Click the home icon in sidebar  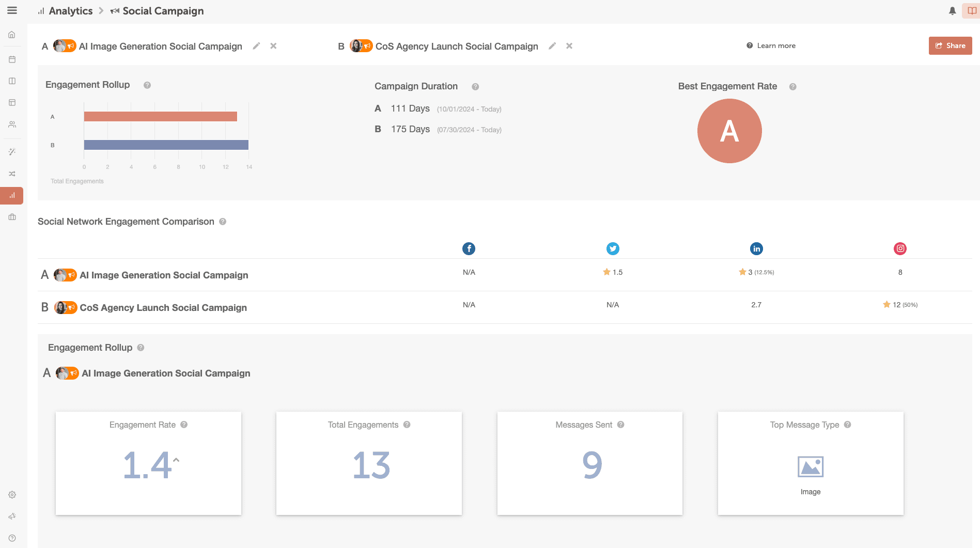(12, 35)
